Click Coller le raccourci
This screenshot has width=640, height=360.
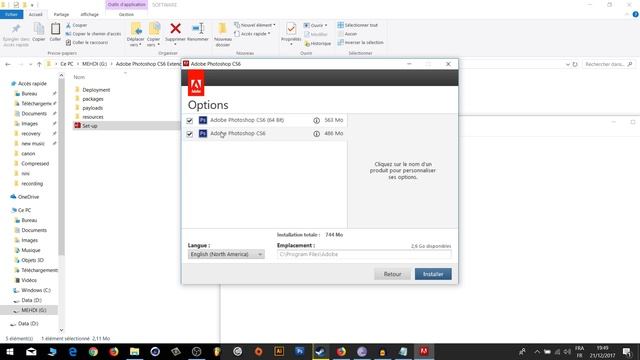click(x=87, y=42)
